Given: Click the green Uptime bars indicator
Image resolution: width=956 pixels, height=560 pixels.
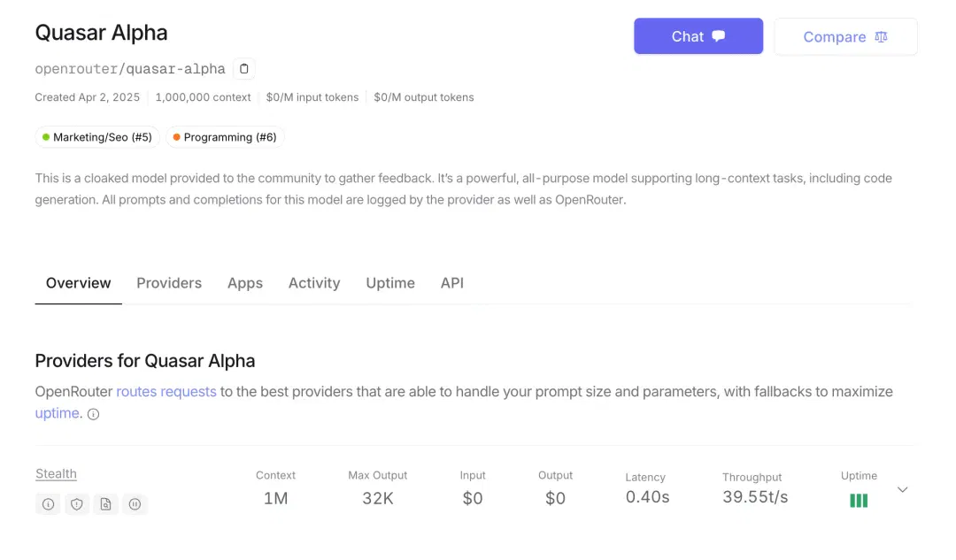Looking at the screenshot, I should (859, 501).
